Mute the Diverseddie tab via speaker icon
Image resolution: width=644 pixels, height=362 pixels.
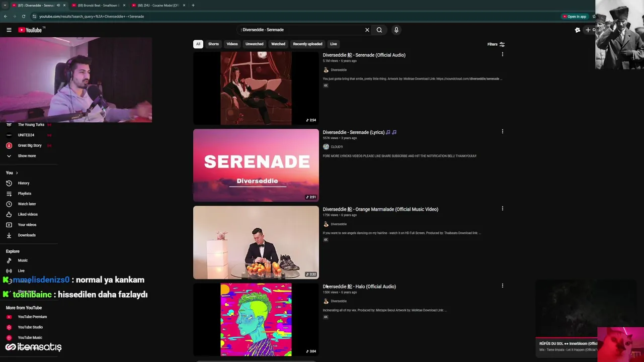tap(58, 6)
